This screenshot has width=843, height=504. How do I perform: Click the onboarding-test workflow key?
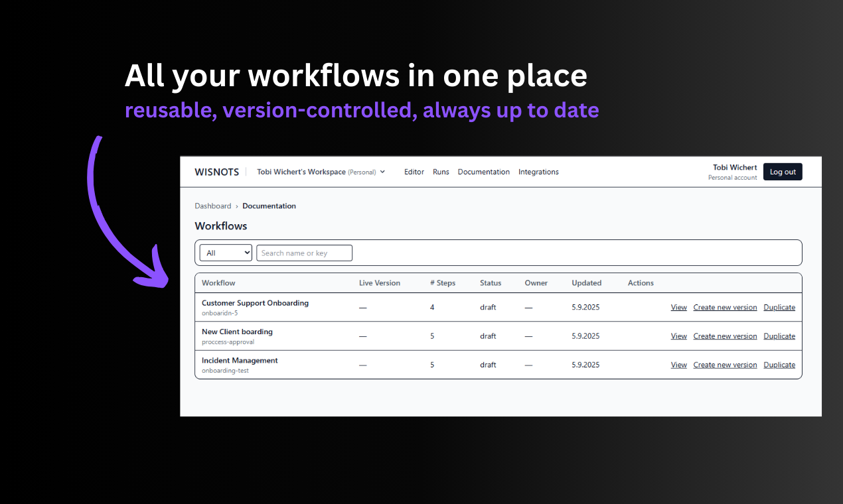[225, 371]
